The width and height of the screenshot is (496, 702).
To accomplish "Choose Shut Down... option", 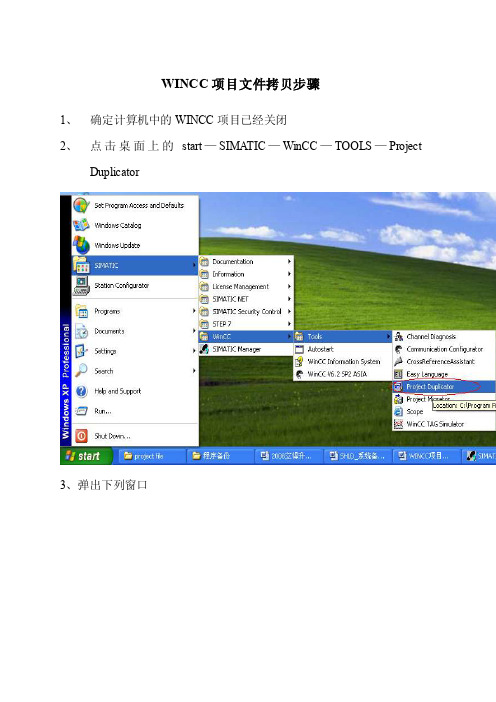I will [135, 436].
